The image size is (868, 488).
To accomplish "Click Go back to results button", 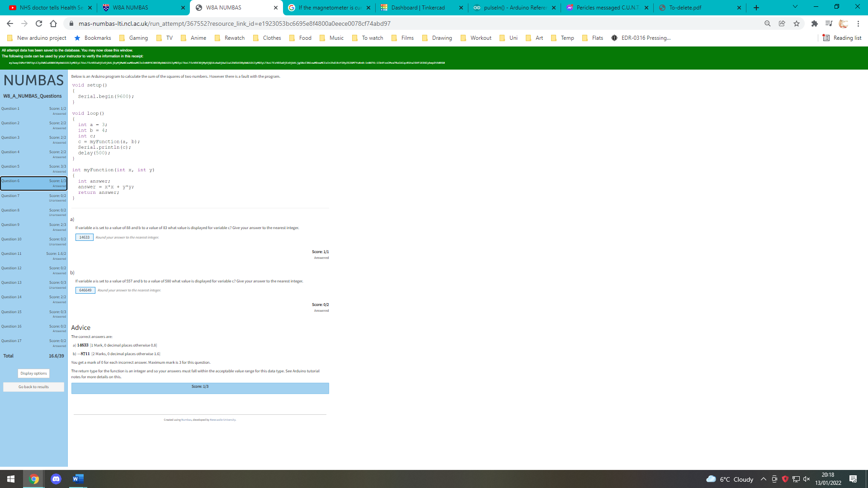I will click(33, 387).
